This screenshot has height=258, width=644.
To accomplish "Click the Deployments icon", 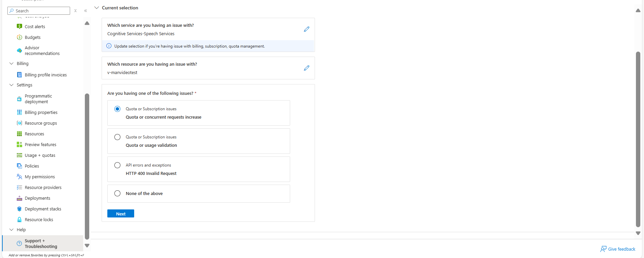I will [19, 198].
